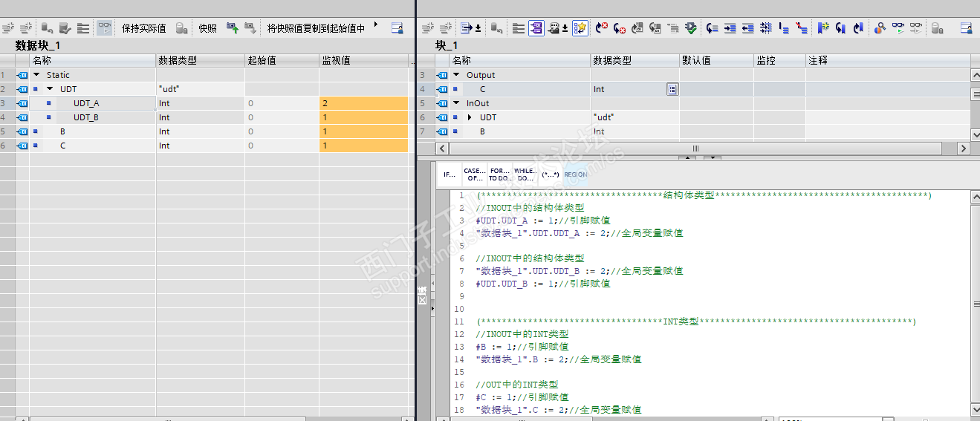Click 保持实际值 button
Image resolution: width=980 pixels, height=421 pixels.
coord(143,28)
